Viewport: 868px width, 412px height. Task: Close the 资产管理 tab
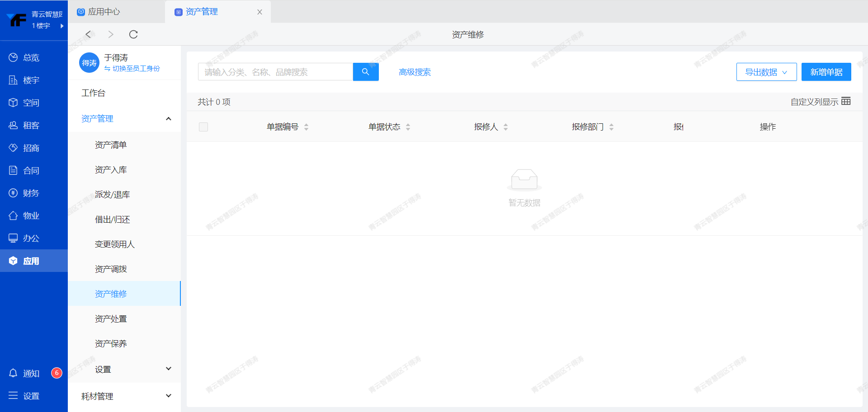point(259,12)
